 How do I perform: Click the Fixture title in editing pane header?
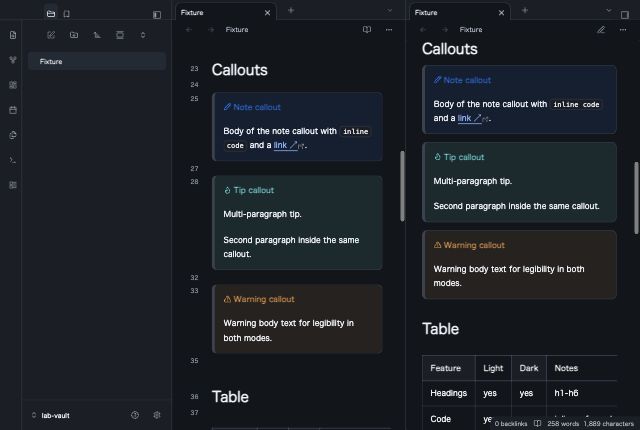pos(237,29)
